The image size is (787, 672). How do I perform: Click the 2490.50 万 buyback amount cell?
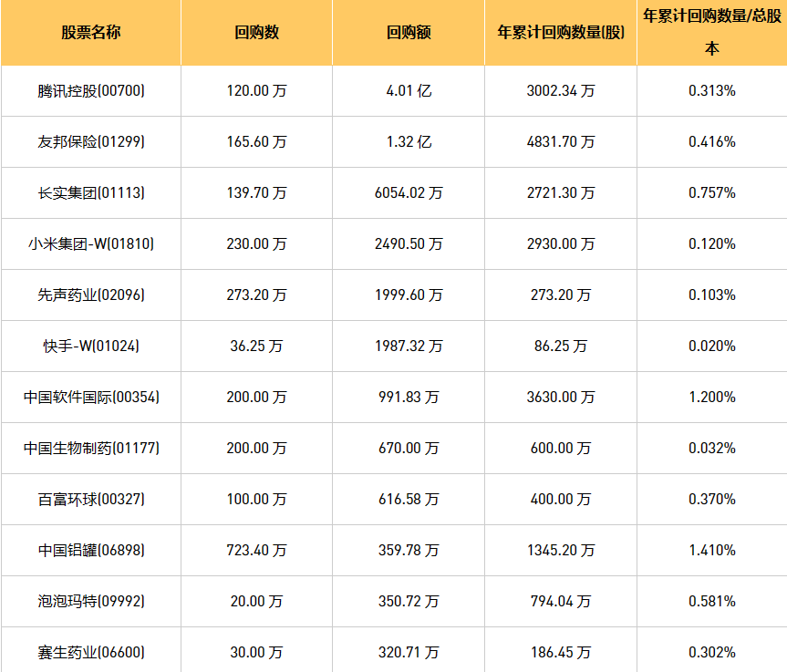tap(409, 243)
